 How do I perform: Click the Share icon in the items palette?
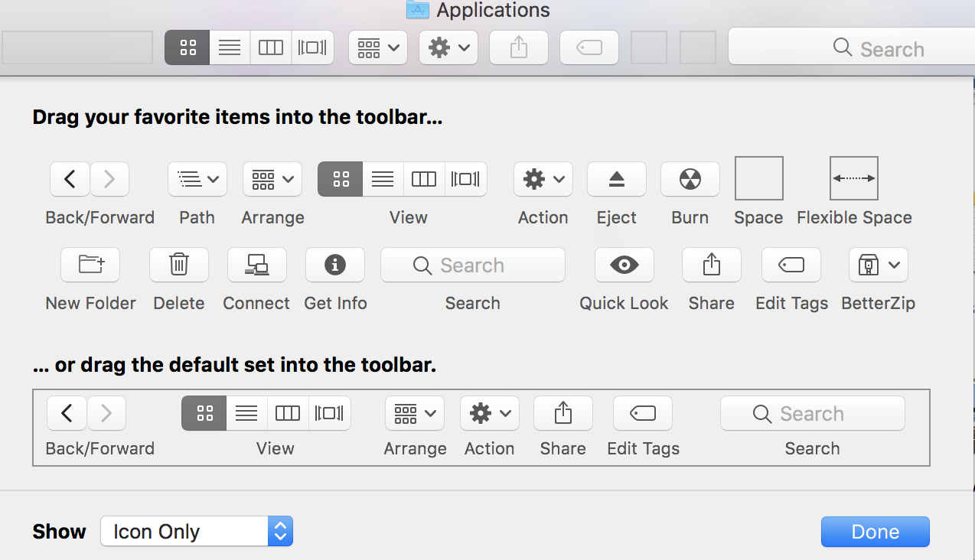(711, 265)
